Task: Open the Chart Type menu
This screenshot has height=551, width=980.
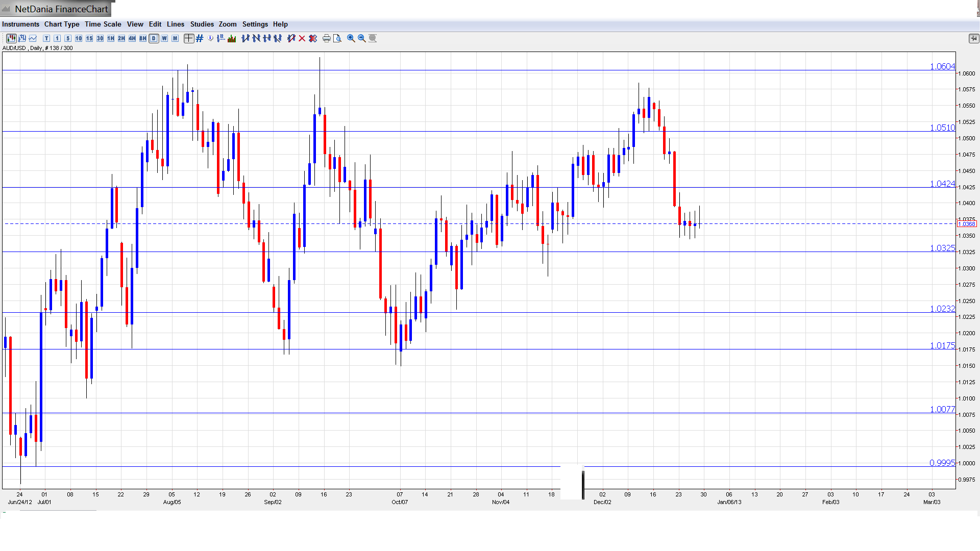Action: click(62, 24)
